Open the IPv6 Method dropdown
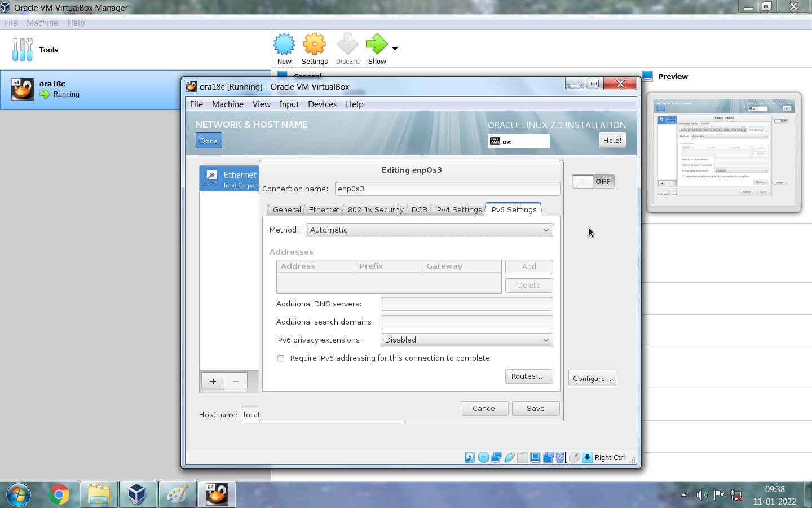The width and height of the screenshot is (812, 508). pos(429,230)
